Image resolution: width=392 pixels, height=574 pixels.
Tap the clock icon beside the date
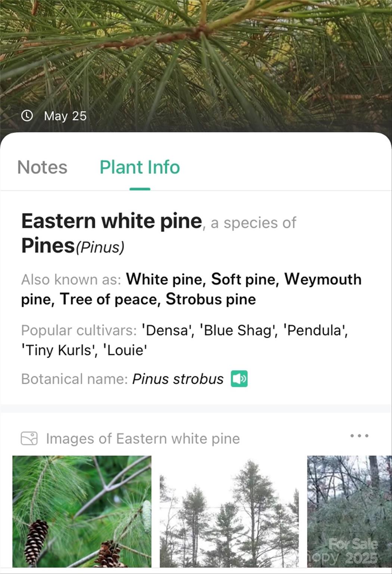[27, 116]
